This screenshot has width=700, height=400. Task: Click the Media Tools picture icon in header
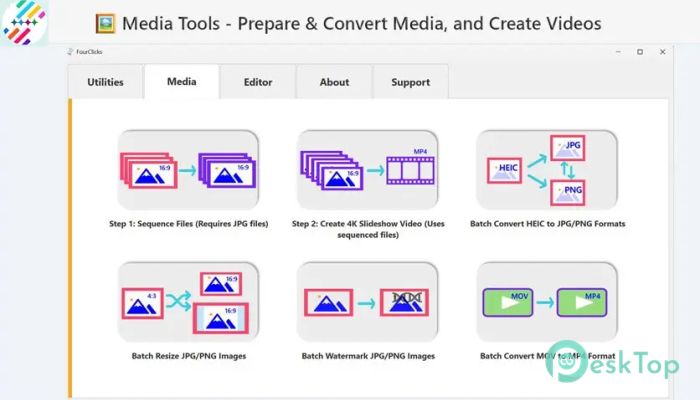[x=105, y=23]
